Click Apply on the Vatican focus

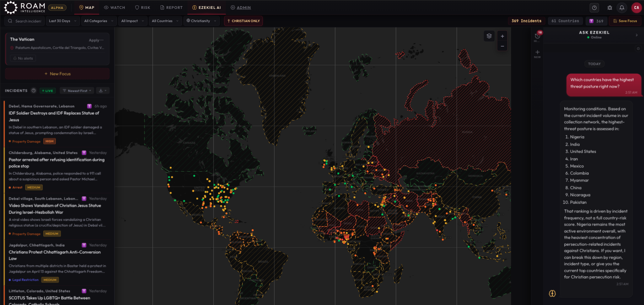click(x=94, y=40)
